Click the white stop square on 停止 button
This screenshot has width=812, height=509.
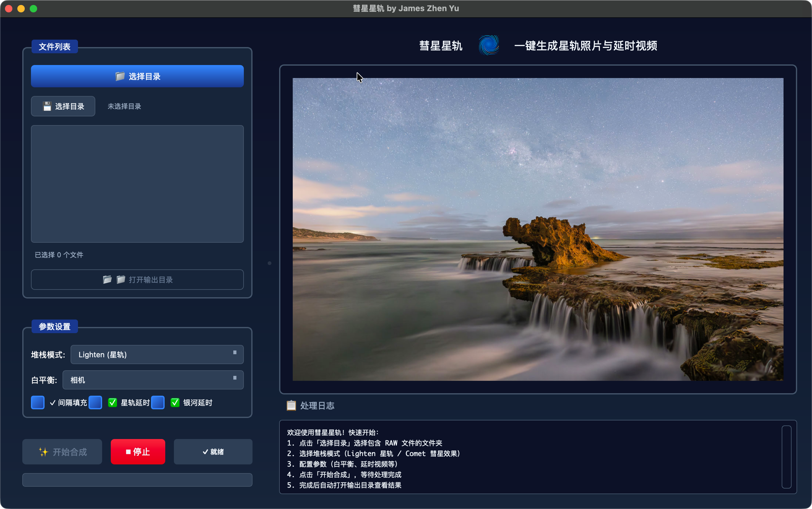tap(128, 452)
